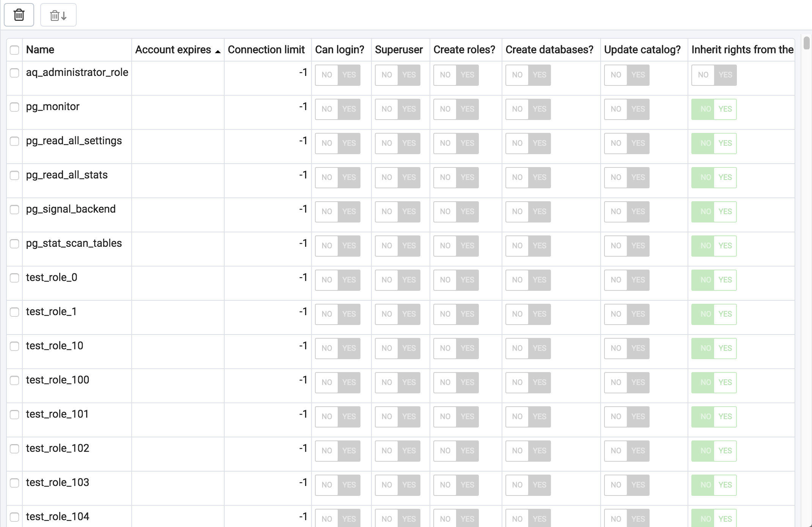The image size is (812, 527).
Task: Toggle Create roles for pg_signal_backend
Action: pos(456,211)
